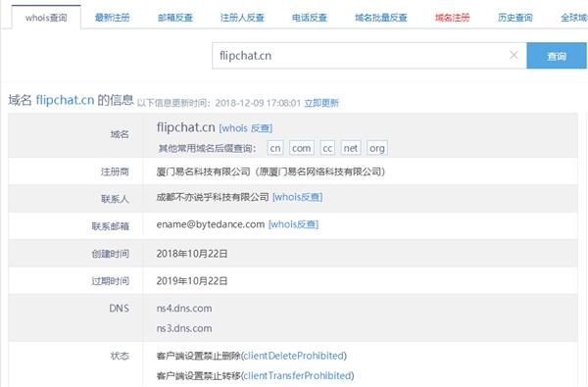The height and width of the screenshot is (387, 588).
Task: Switch to the 历史查询 tab
Action: coord(515,18)
